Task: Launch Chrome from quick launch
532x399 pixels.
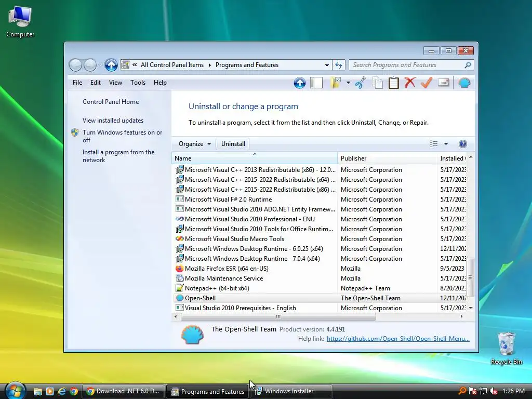Action: (x=74, y=391)
